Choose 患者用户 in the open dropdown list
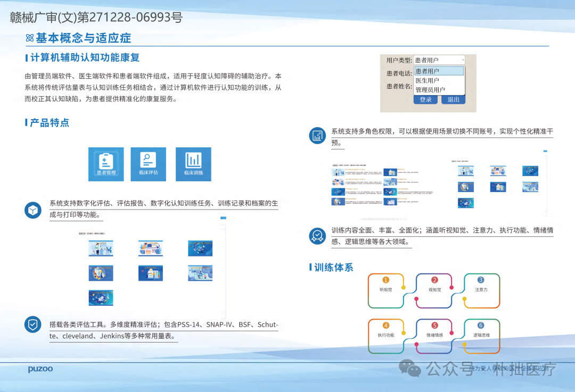The width and height of the screenshot is (575, 392). [x=439, y=71]
